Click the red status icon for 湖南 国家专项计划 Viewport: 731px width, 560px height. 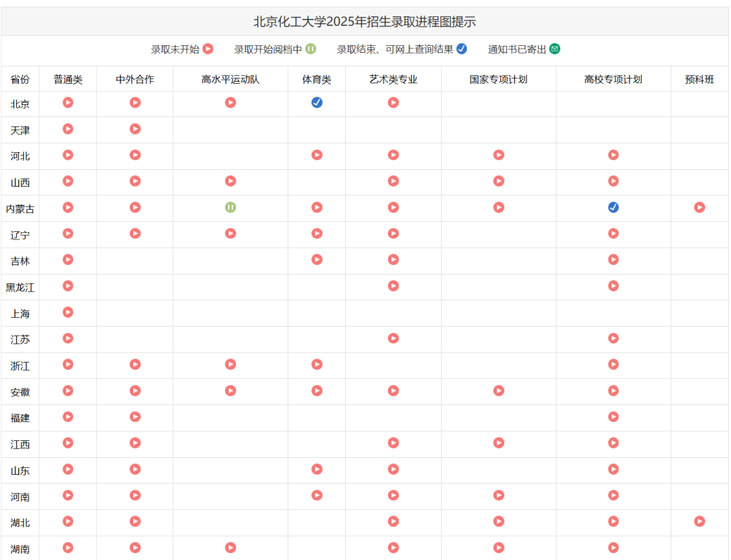pos(499,547)
